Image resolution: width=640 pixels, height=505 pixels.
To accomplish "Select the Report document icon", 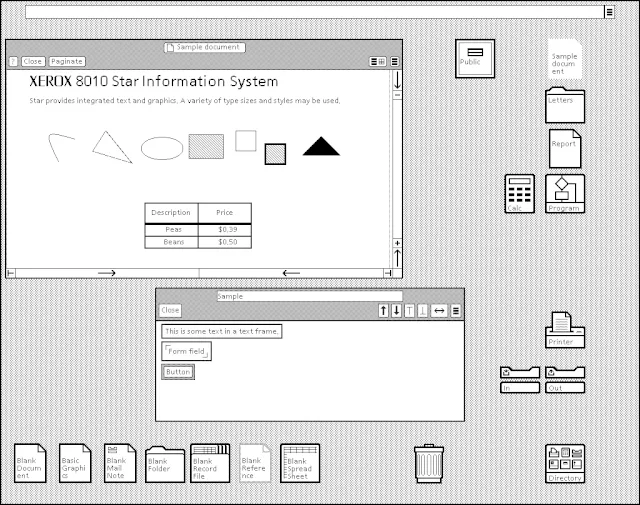I will 565,149.
